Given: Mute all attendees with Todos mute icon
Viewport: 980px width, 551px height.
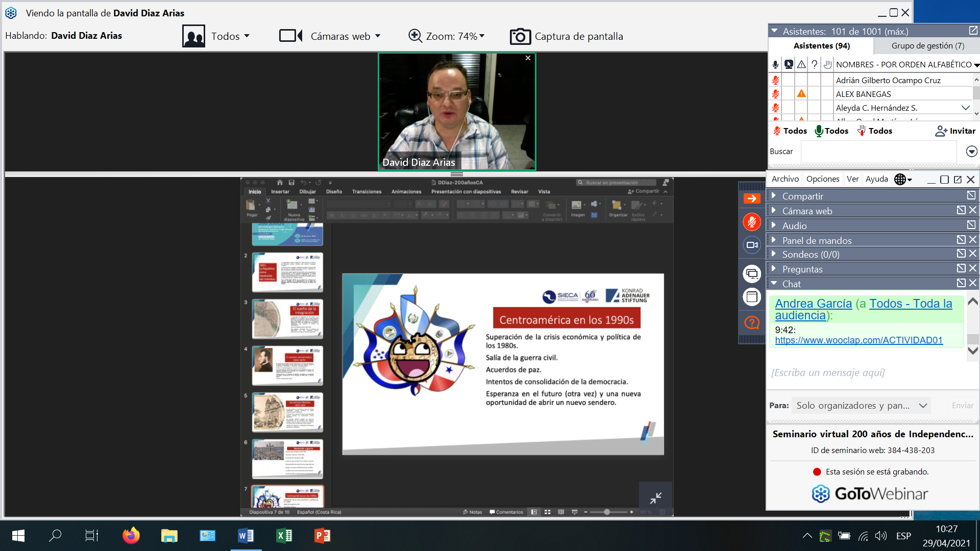Looking at the screenshot, I should click(x=790, y=131).
